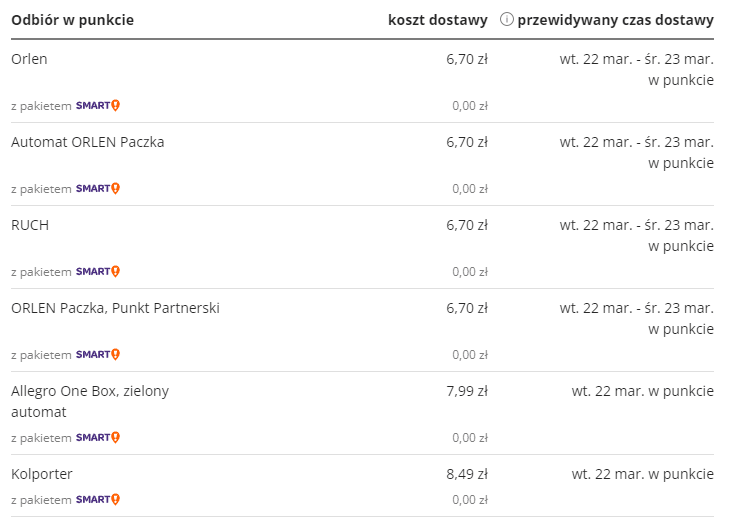
Task: Click the koszt dostawy column header
Action: click(x=438, y=20)
